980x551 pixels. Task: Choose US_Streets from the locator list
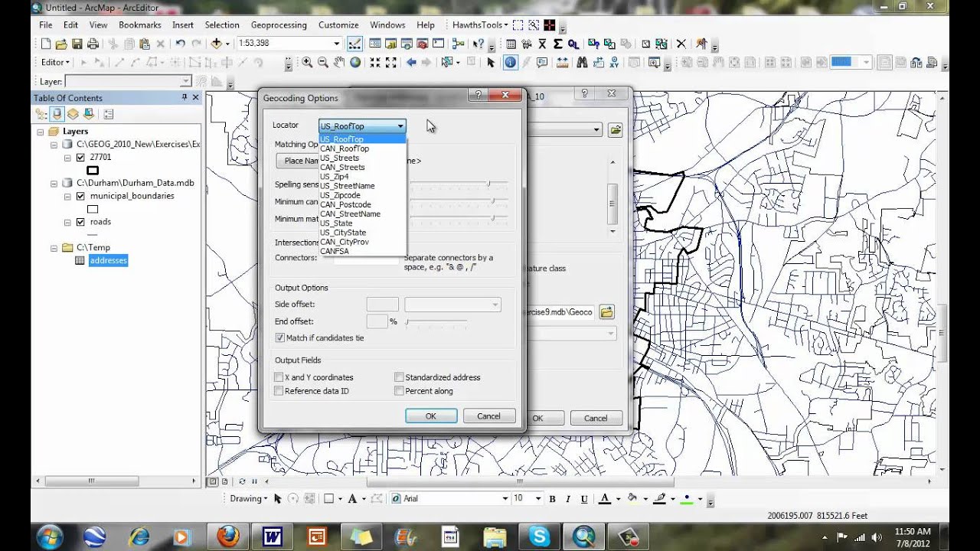click(339, 158)
